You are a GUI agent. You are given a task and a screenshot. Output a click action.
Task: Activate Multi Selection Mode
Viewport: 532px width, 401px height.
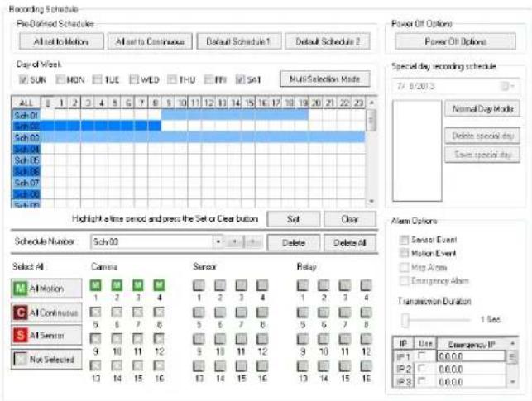[324, 79]
